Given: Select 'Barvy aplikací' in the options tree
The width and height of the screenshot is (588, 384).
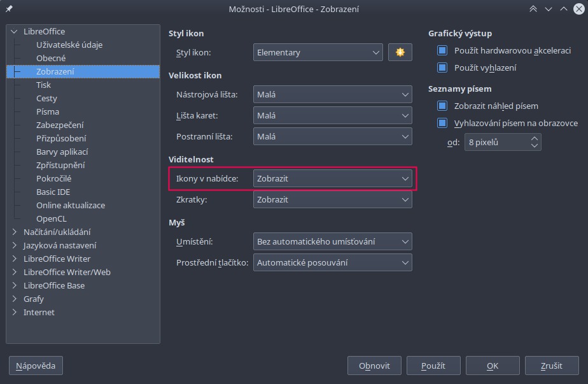Looking at the screenshot, I should pyautogui.click(x=62, y=152).
